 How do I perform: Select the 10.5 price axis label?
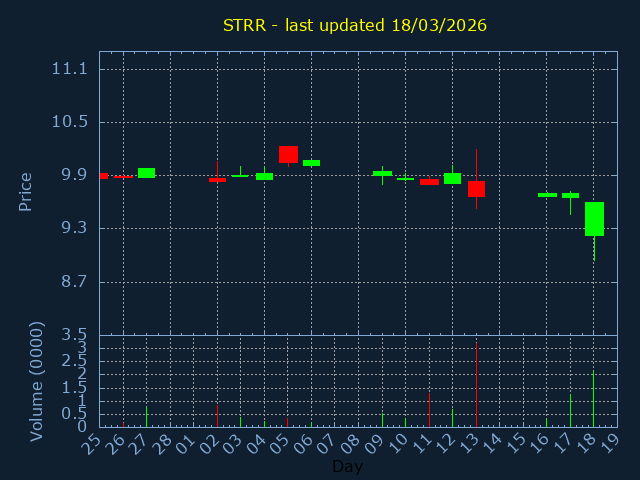(69, 122)
